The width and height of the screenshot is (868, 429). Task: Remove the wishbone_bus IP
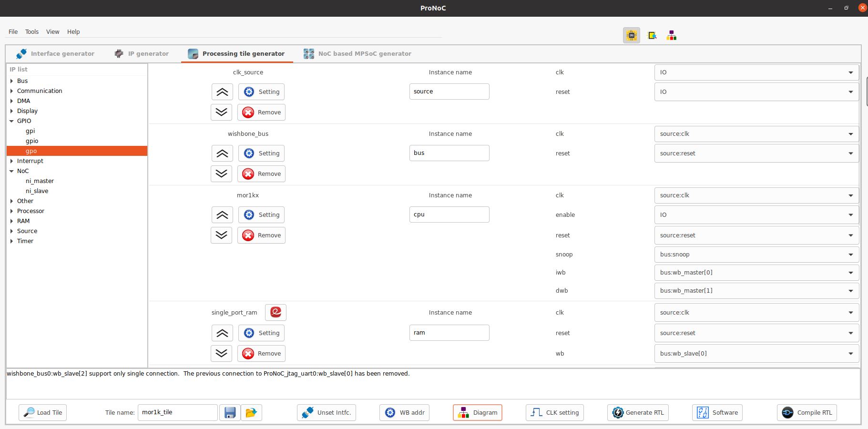261,174
